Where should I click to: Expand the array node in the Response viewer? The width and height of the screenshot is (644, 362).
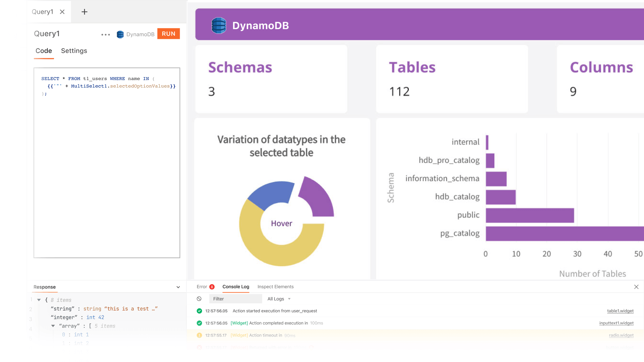pos(53,325)
